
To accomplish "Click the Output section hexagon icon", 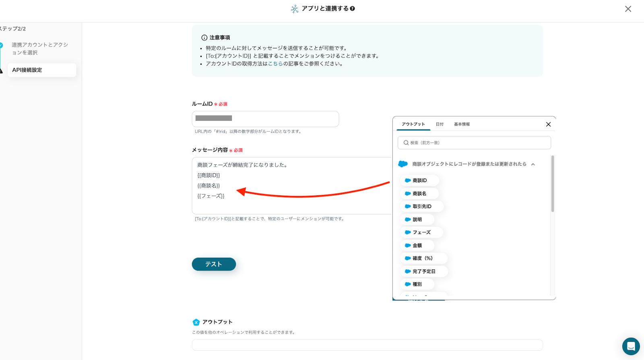I will pyautogui.click(x=196, y=322).
